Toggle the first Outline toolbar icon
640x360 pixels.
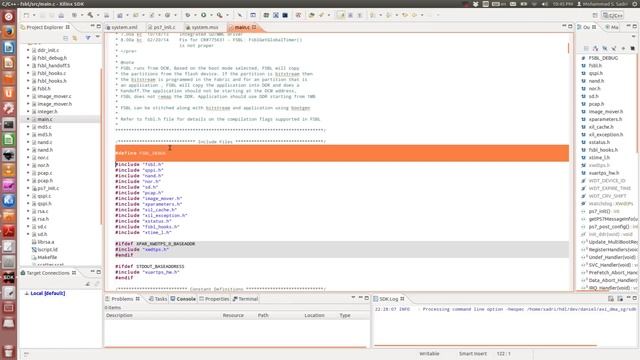click(x=586, y=48)
